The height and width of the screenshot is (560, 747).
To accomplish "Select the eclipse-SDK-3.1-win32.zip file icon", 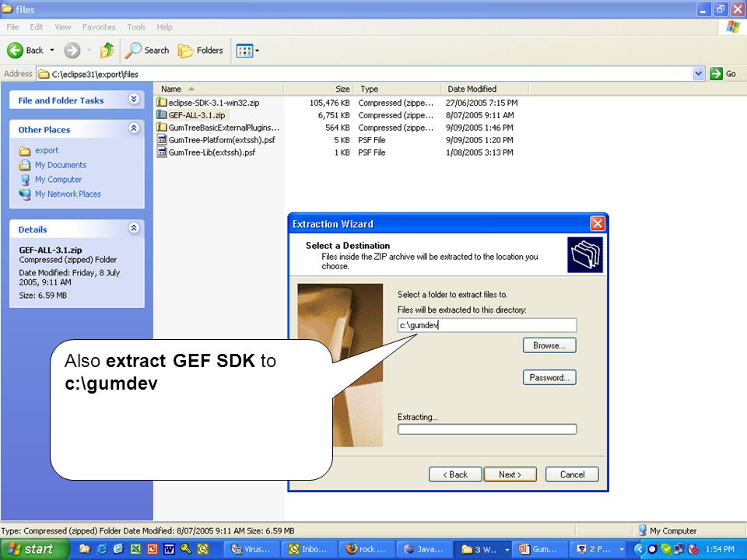I will point(162,103).
